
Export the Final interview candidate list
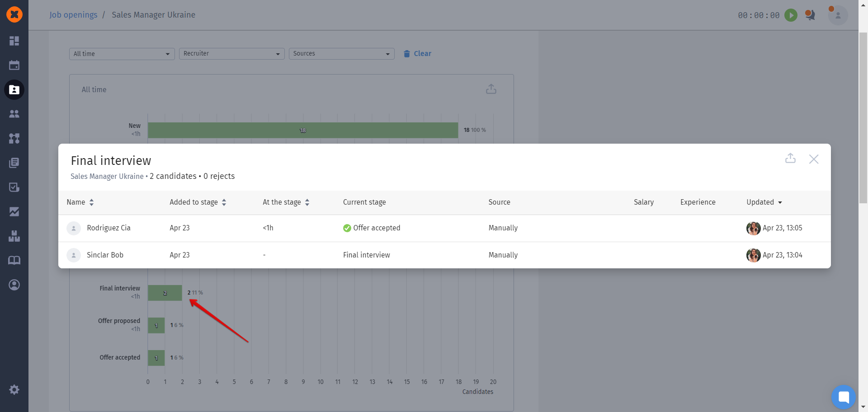point(790,158)
